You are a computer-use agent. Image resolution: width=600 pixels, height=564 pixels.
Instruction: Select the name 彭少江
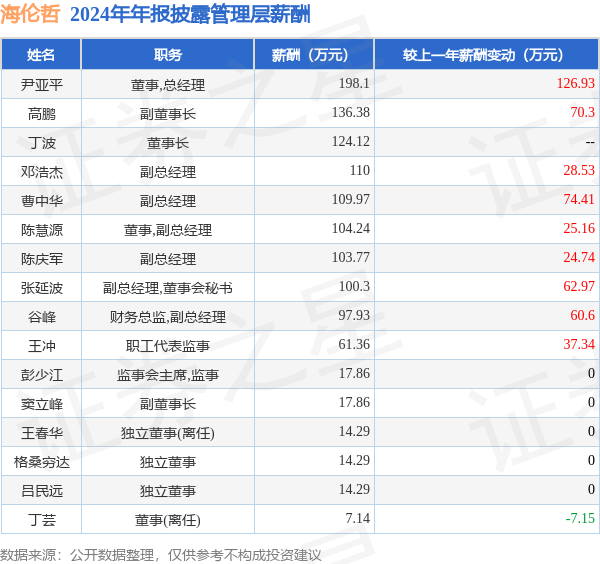41,375
